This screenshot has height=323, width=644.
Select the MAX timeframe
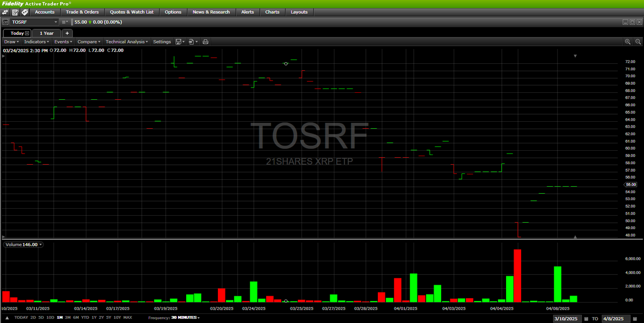pos(128,318)
